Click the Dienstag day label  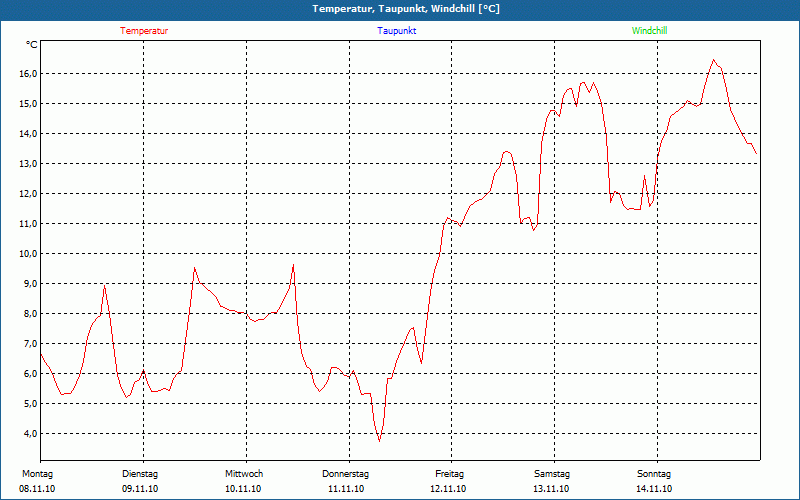140,474
